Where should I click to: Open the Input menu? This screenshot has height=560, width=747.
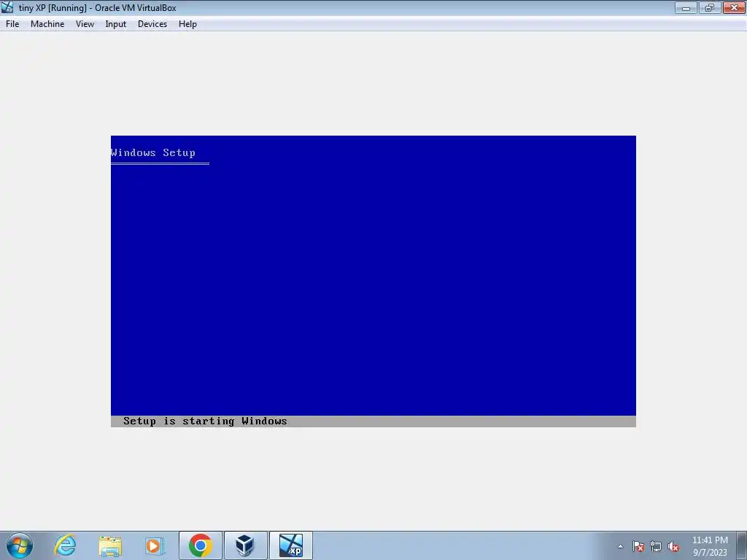tap(116, 24)
